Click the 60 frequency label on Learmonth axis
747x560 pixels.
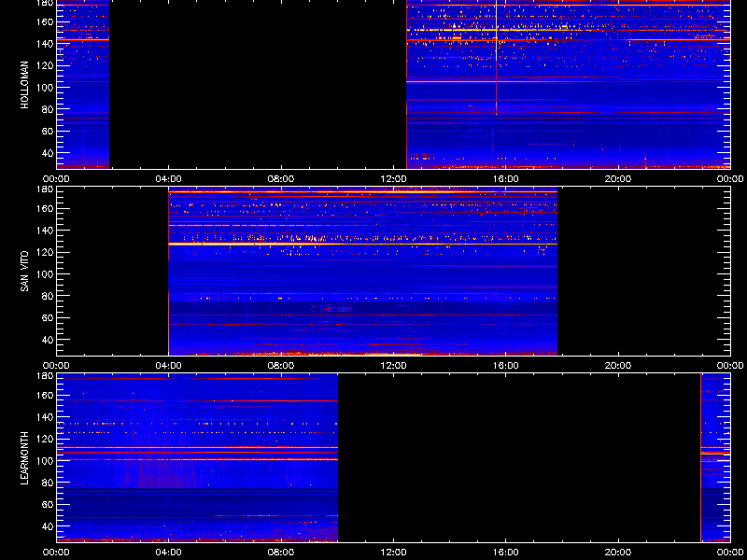coord(47,505)
